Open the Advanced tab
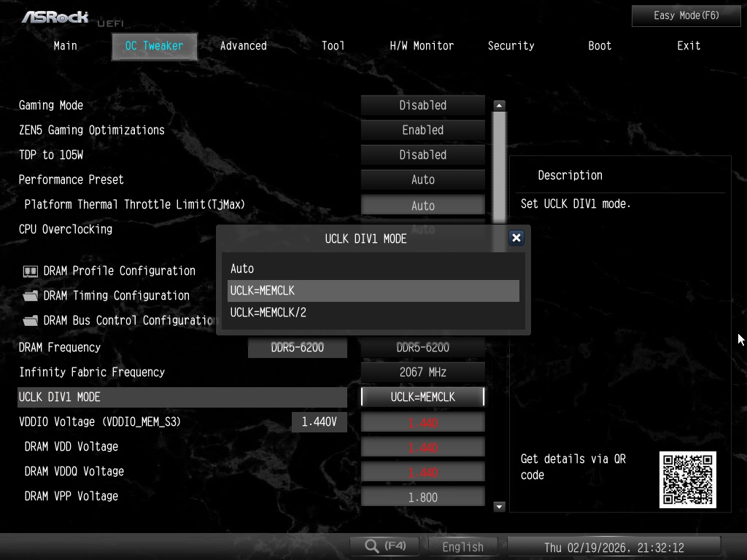Image resolution: width=747 pixels, height=560 pixels. [x=244, y=46]
